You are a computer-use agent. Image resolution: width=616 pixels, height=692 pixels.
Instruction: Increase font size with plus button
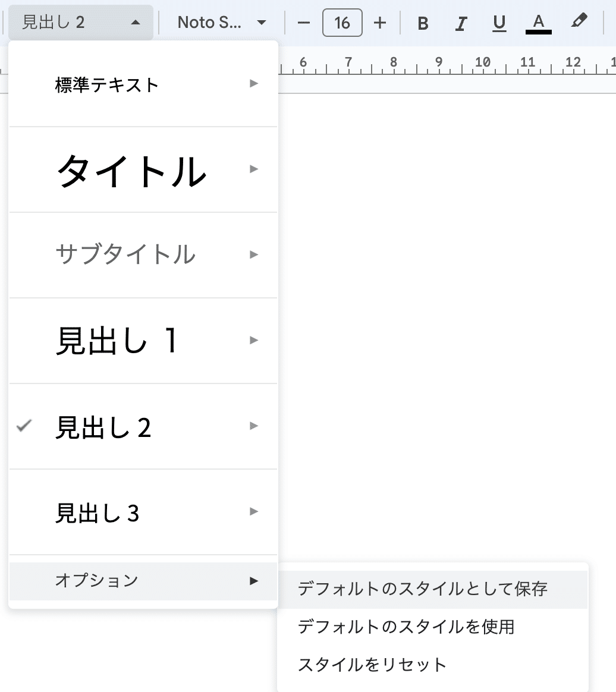point(380,23)
